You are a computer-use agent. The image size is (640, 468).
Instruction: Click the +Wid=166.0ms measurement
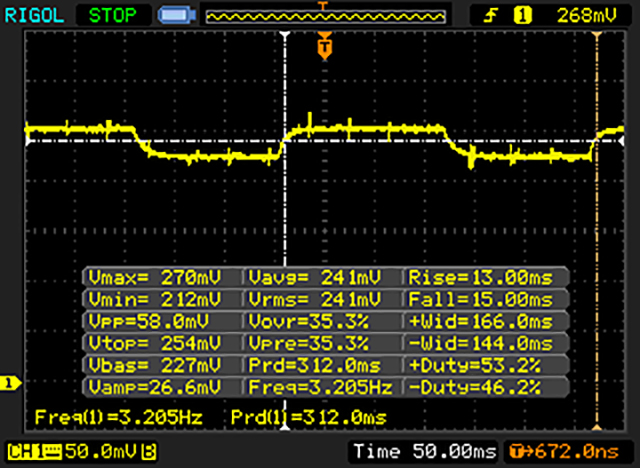[481, 322]
